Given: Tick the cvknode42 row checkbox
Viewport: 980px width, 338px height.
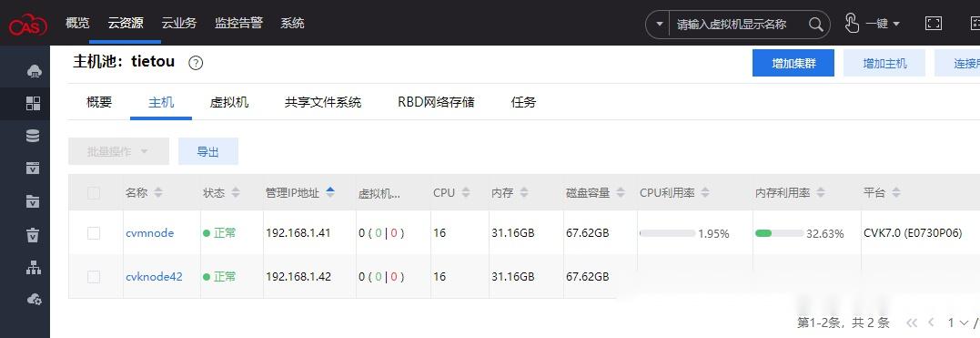Looking at the screenshot, I should click(94, 276).
